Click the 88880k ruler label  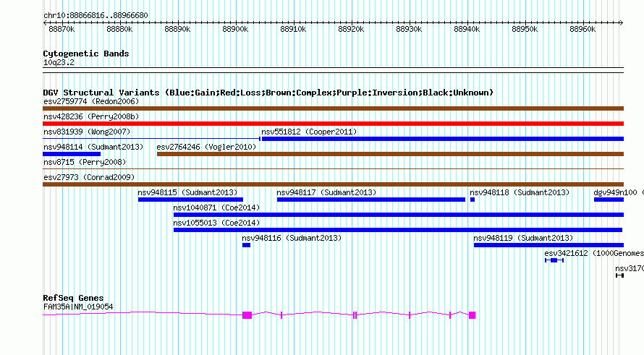[x=119, y=29]
